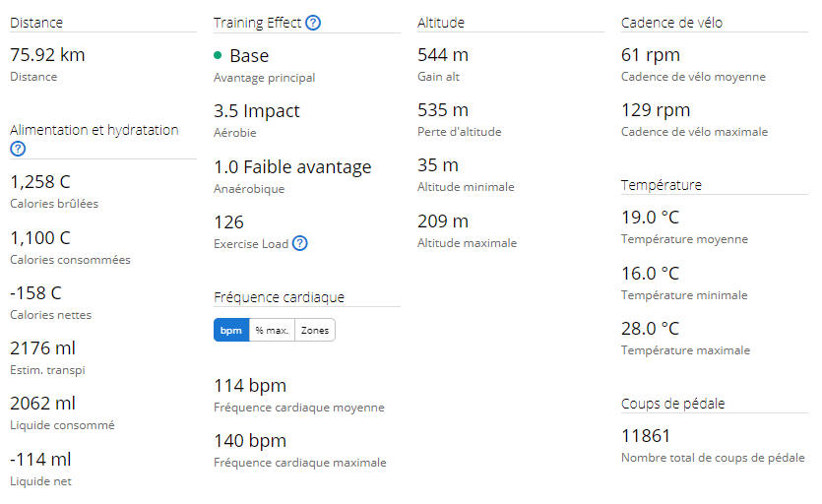822x504 pixels.
Task: Click help icon under Alimentation et hydratation
Action: point(17,149)
